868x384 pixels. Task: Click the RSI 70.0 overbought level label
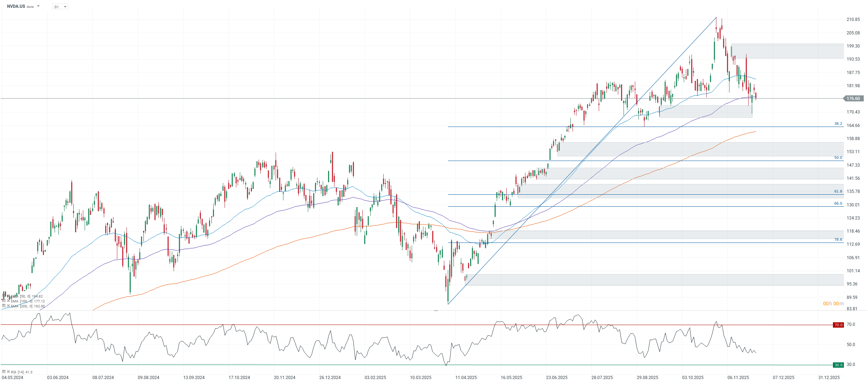coord(838,325)
